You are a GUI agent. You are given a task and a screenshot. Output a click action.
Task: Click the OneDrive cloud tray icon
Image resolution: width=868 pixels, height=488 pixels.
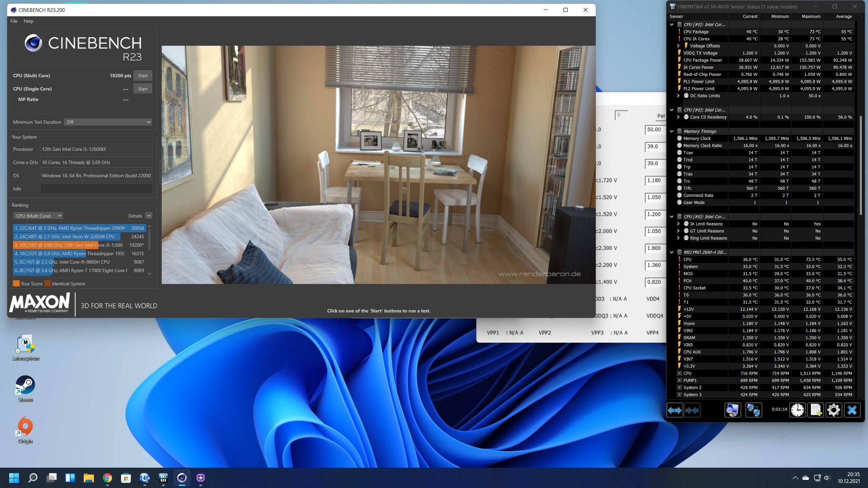(x=806, y=478)
